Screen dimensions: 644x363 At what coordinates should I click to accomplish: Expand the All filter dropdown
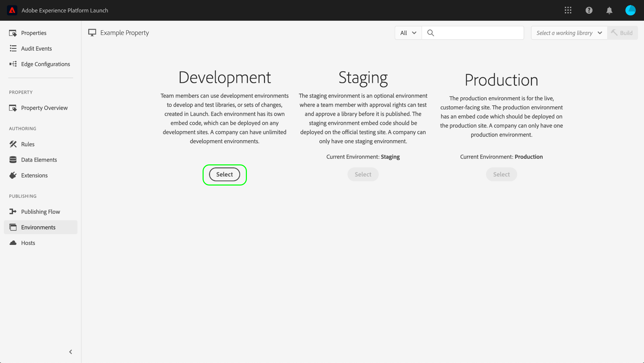coord(408,33)
